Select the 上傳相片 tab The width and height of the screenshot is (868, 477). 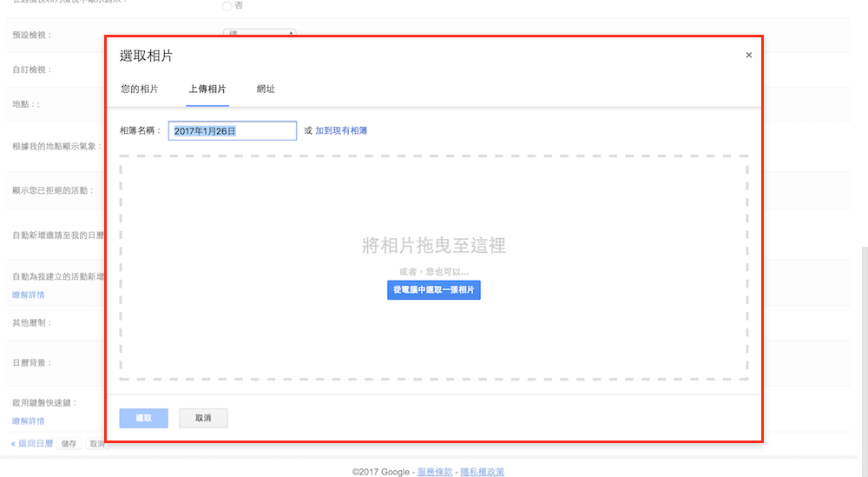(x=207, y=89)
